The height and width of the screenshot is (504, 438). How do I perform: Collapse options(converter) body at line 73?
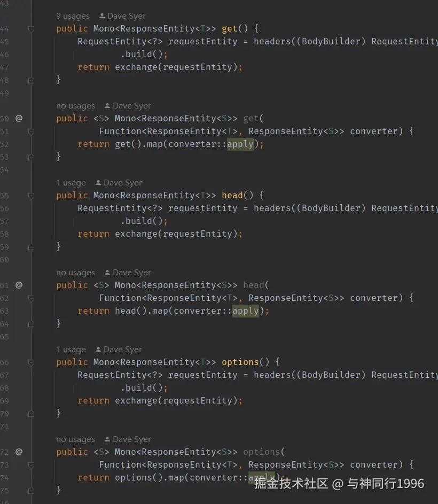31,465
